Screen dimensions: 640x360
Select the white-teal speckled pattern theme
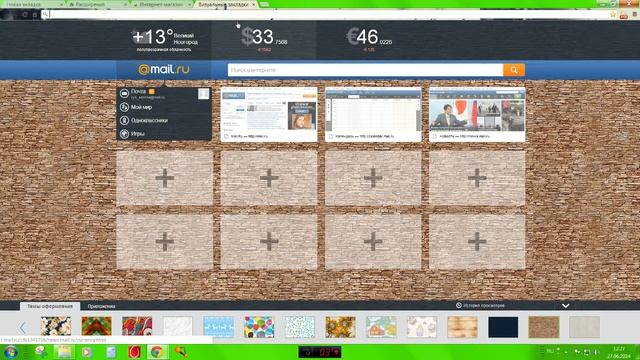pos(300,327)
